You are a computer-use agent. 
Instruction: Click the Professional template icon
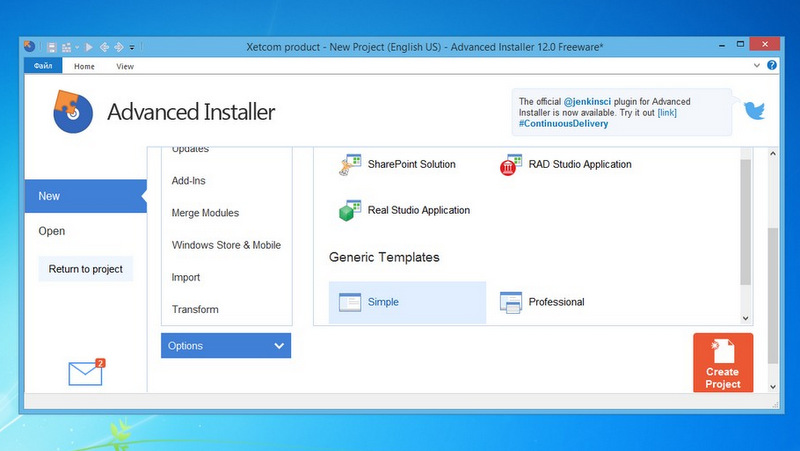click(511, 302)
